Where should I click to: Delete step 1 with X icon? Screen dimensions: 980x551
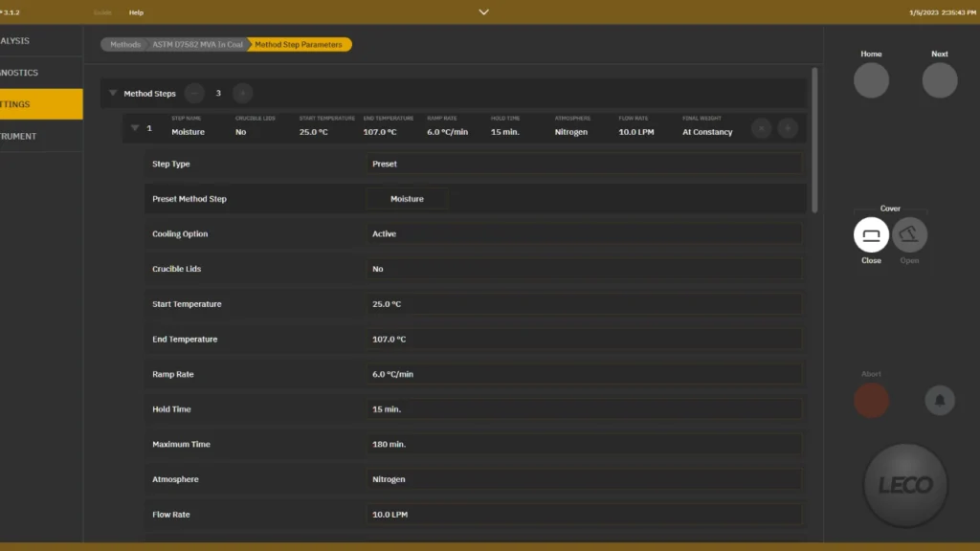761,128
